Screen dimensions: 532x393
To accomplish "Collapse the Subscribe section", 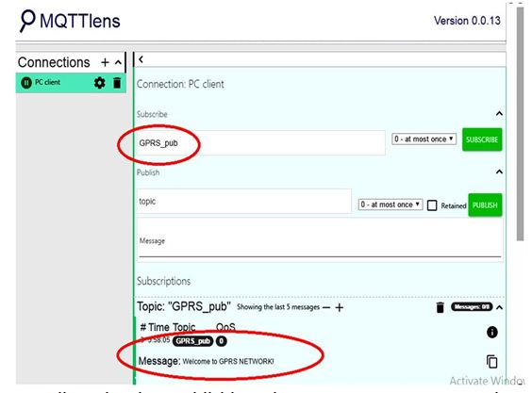I will pos(499,114).
